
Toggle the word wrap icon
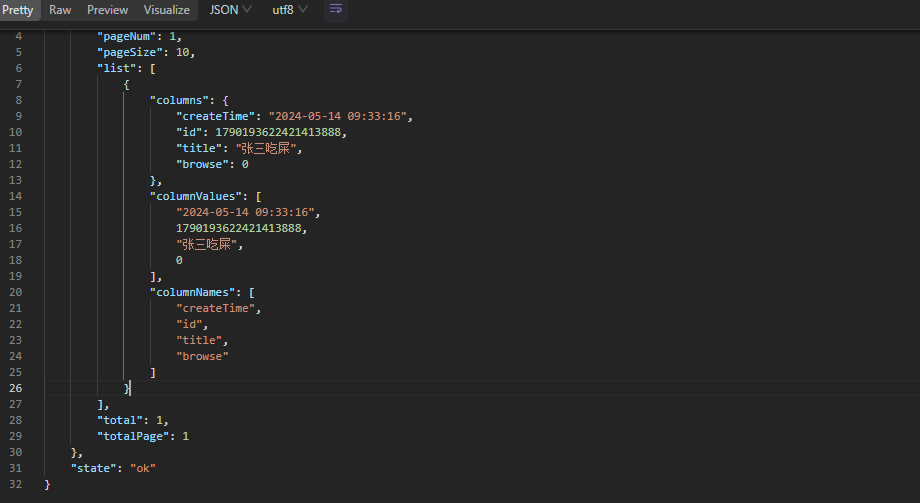coord(336,10)
